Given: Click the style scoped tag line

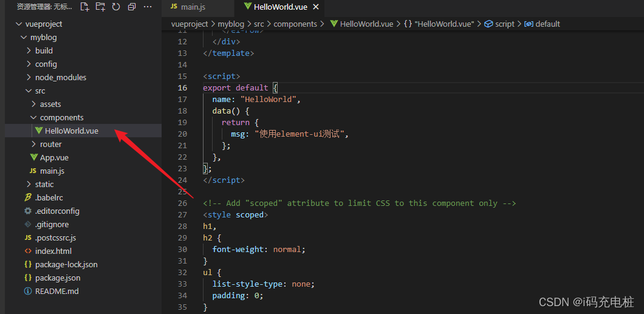Looking at the screenshot, I should click(x=236, y=214).
